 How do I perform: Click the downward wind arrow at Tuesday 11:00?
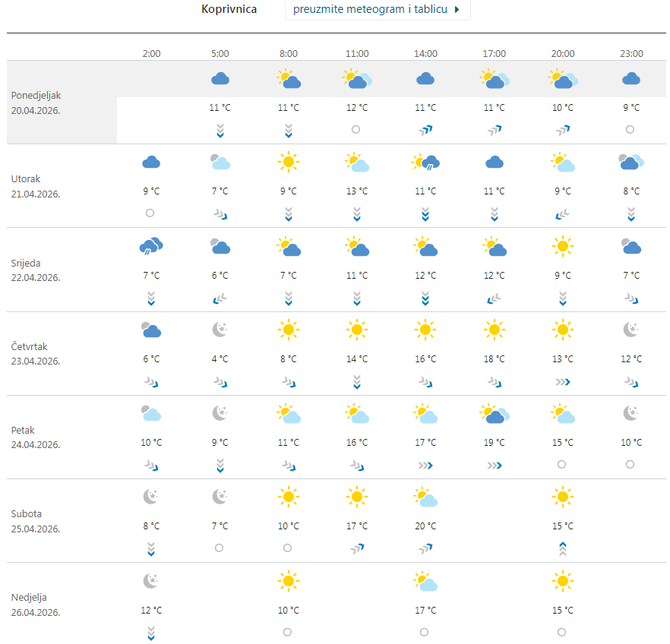(356, 214)
